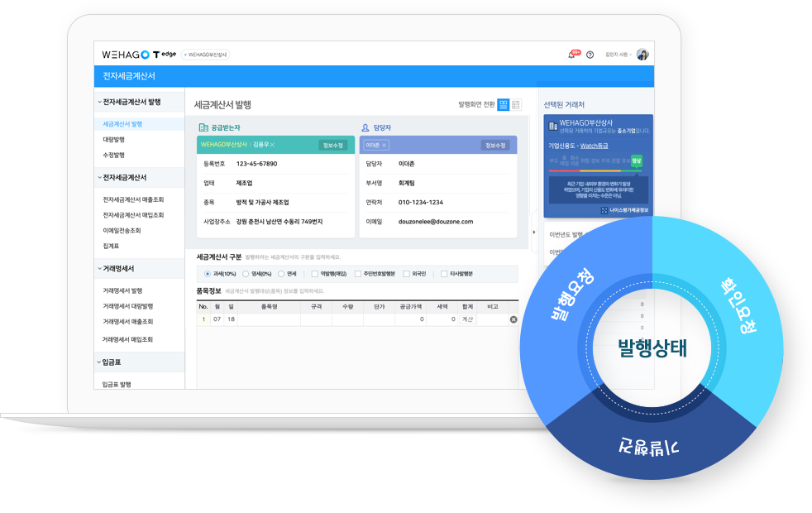Open 전자세금계산서 매출조회 menu item
The height and width of the screenshot is (513, 812).
133,199
